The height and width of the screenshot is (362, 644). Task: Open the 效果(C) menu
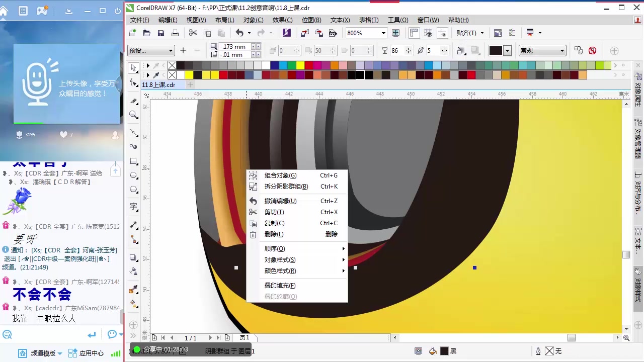point(282,20)
